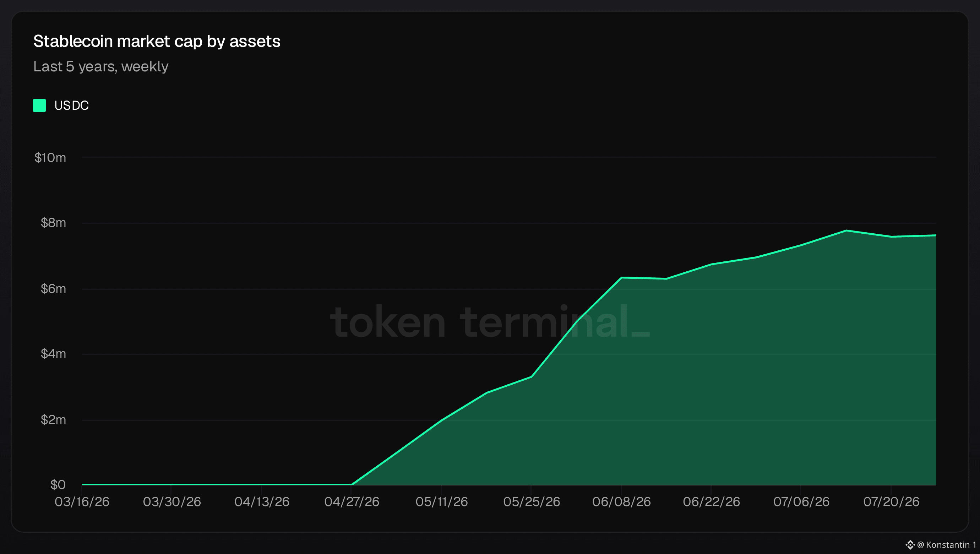
Task: Click the '@ Konstantin 1' attribution text
Action: pos(947,545)
